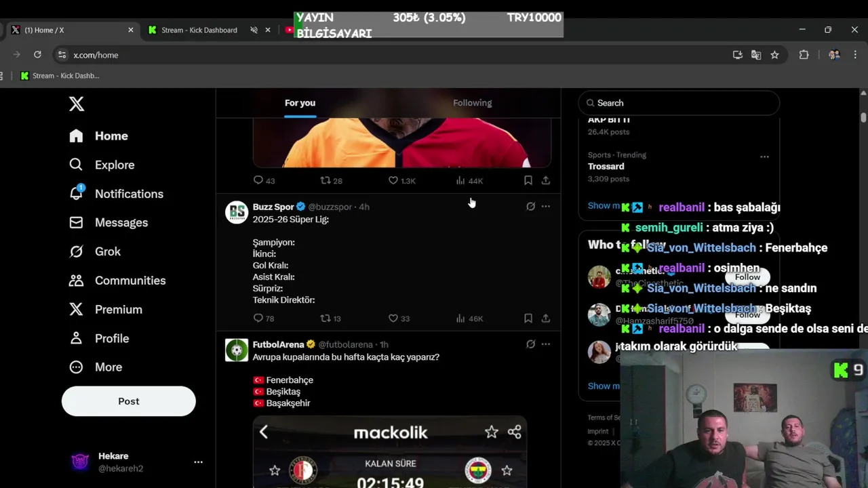
Task: Bookmark the Buzz Spor post
Action: (528, 318)
